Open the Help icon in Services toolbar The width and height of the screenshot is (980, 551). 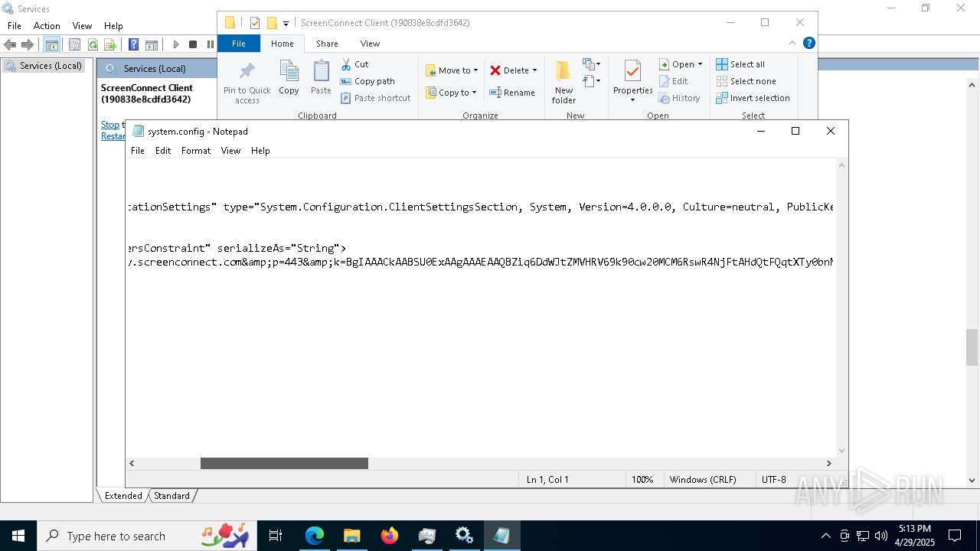[x=133, y=45]
